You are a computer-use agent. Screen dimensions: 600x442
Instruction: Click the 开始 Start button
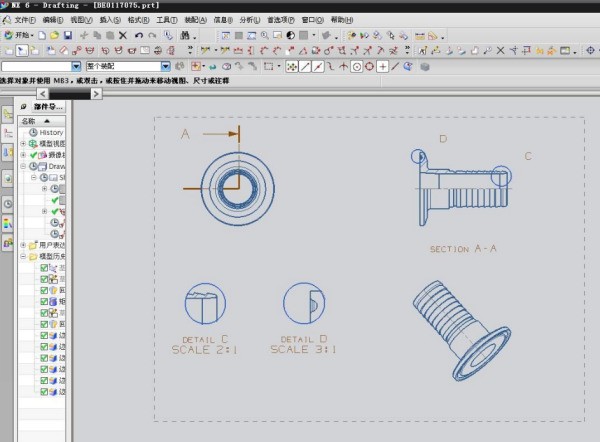pyautogui.click(x=18, y=35)
